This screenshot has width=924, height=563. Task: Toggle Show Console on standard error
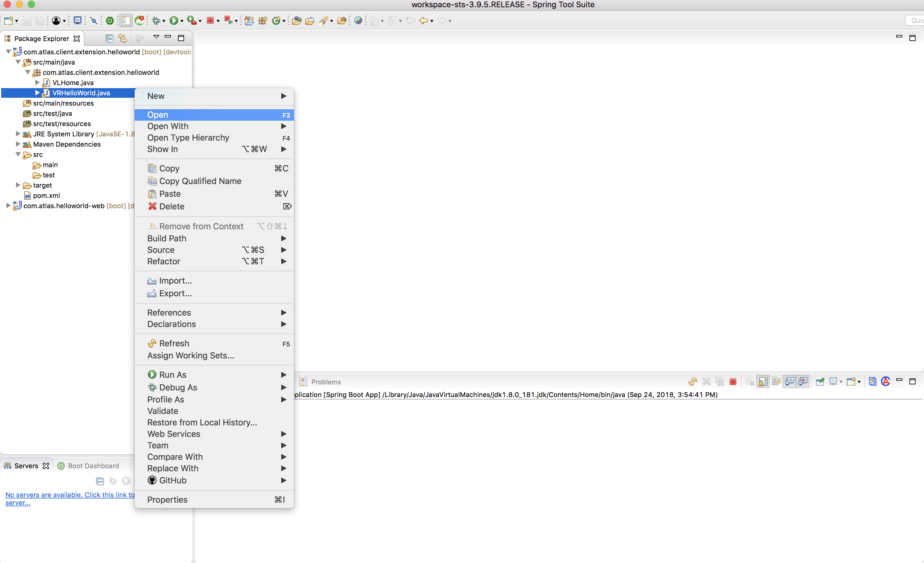pos(802,382)
